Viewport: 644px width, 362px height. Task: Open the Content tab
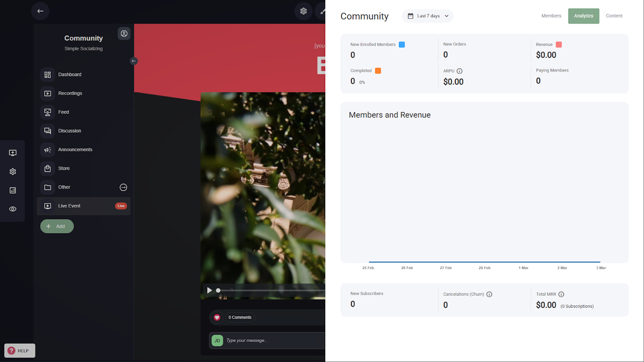pos(614,16)
